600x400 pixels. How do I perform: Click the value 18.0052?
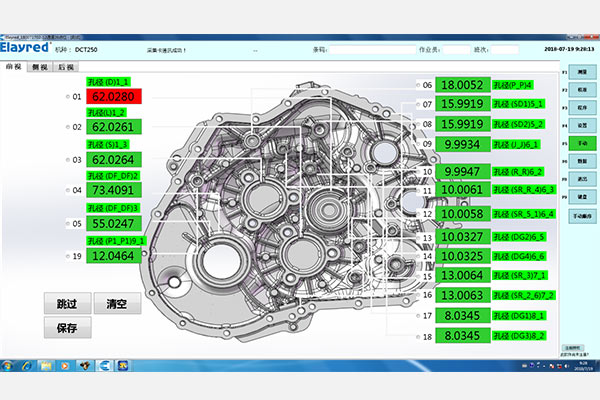point(463,85)
